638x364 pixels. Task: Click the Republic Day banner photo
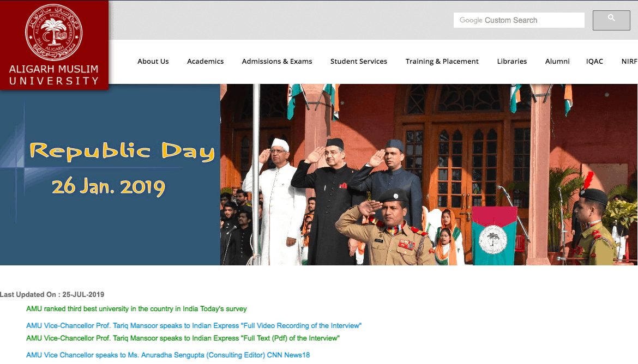[x=429, y=174]
